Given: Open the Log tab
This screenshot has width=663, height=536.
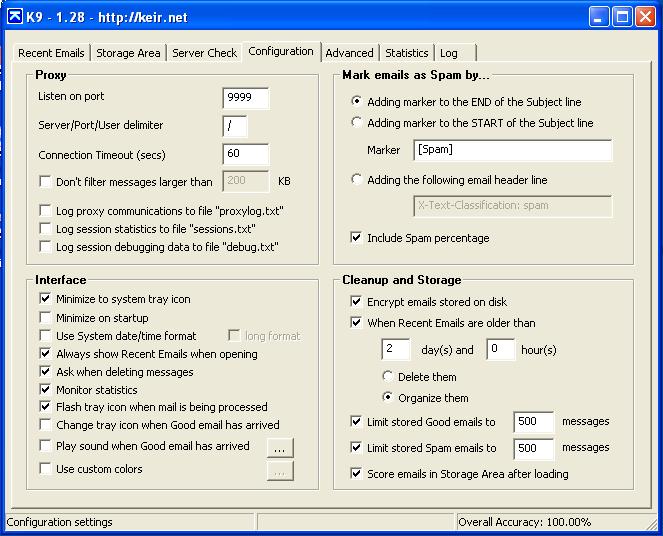Looking at the screenshot, I should [x=455, y=53].
